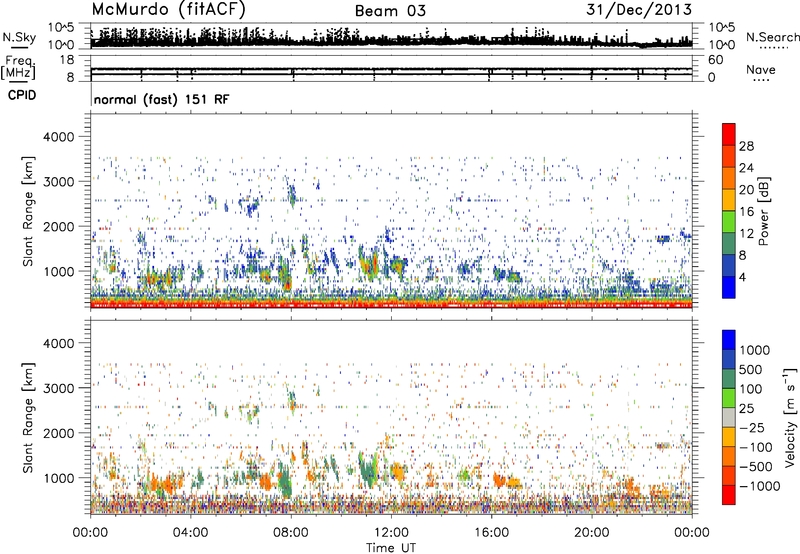Click the 12 label on Power colorbar
800x554 pixels.
click(746, 234)
